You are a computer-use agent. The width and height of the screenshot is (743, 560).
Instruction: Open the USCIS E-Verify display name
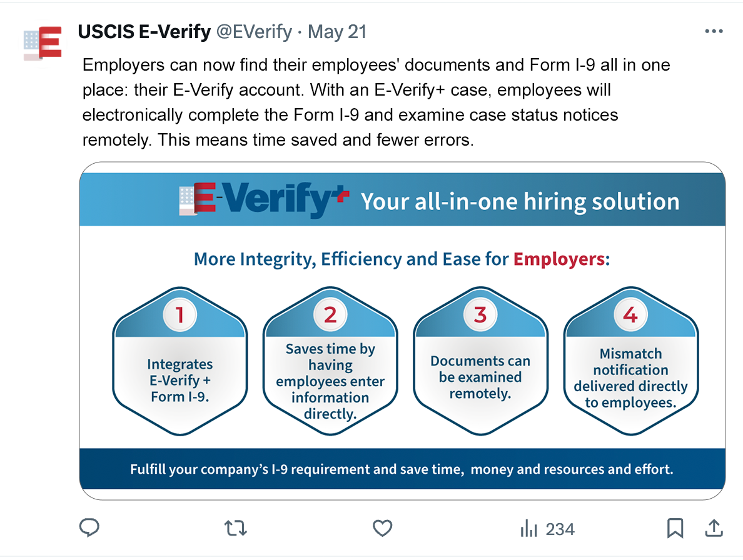[144, 32]
